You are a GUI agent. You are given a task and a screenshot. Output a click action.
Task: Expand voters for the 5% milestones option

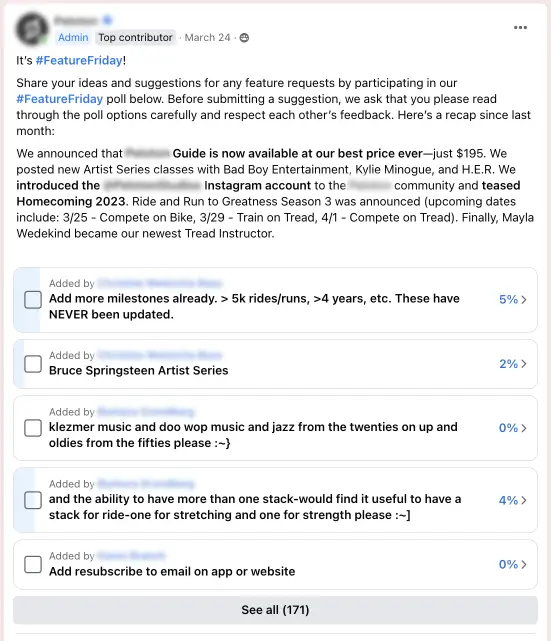(x=513, y=300)
